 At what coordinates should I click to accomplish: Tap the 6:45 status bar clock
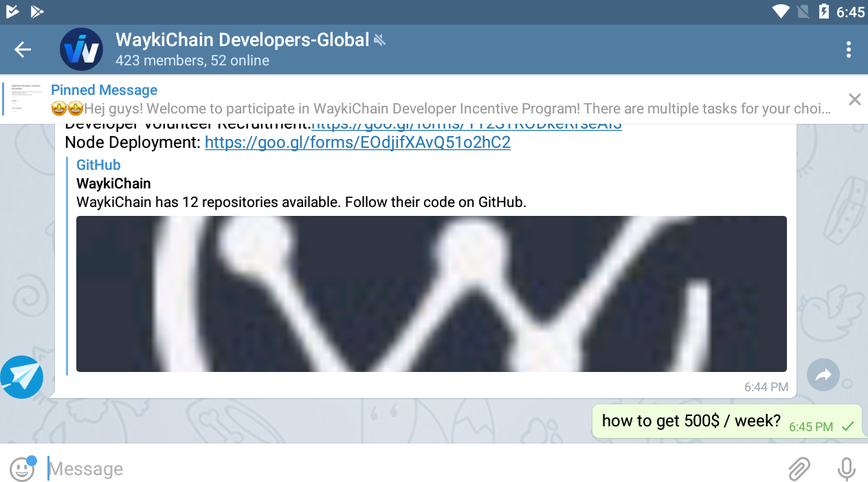pyautogui.click(x=850, y=12)
